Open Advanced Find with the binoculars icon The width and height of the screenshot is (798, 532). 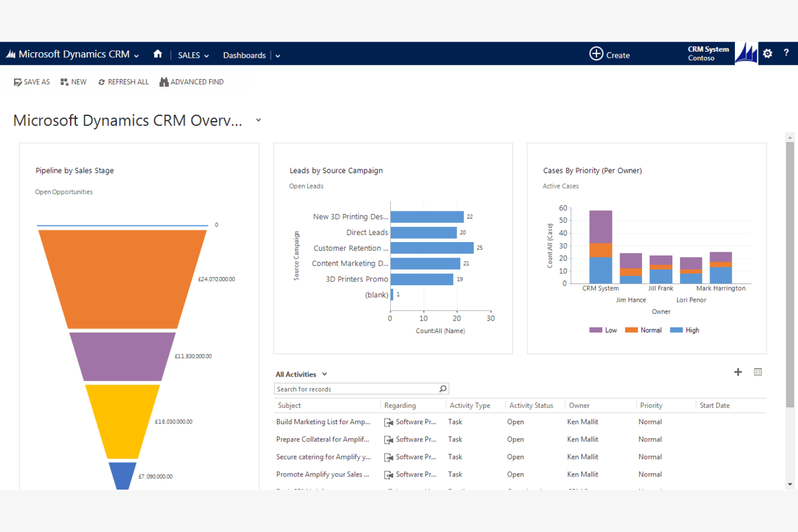163,81
